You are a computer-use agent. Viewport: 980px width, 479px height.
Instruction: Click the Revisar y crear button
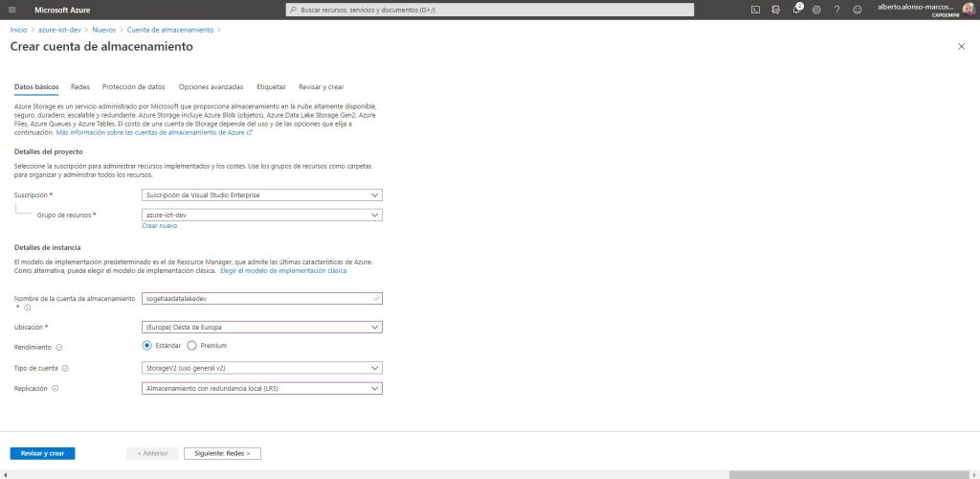tap(42, 453)
